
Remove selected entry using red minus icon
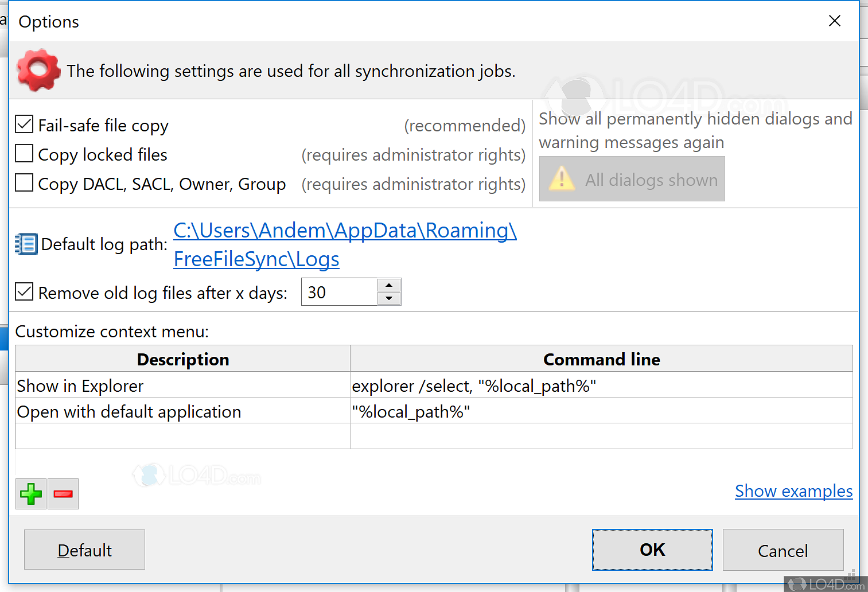pos(63,493)
